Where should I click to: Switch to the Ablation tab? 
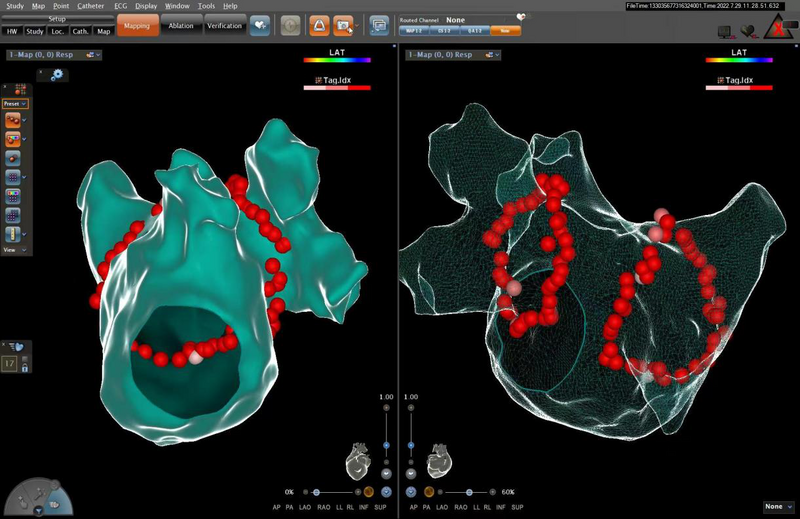tap(180, 26)
